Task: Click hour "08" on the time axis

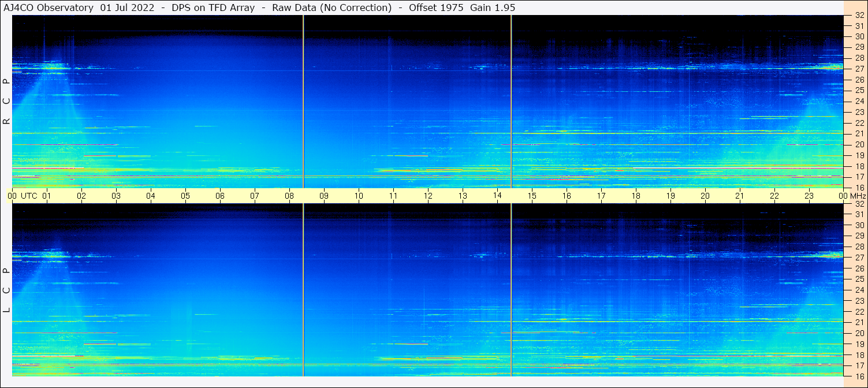Action: coord(289,196)
